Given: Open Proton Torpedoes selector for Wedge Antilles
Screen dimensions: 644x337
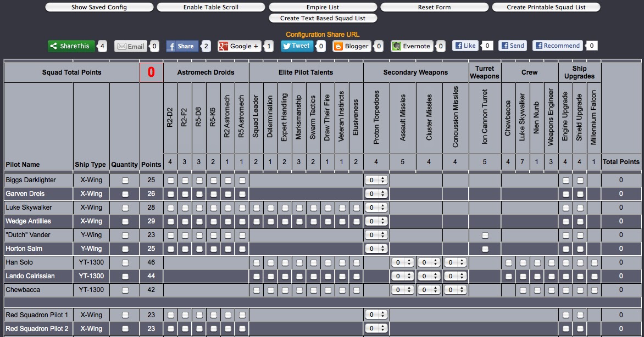Looking at the screenshot, I should pos(376,221).
